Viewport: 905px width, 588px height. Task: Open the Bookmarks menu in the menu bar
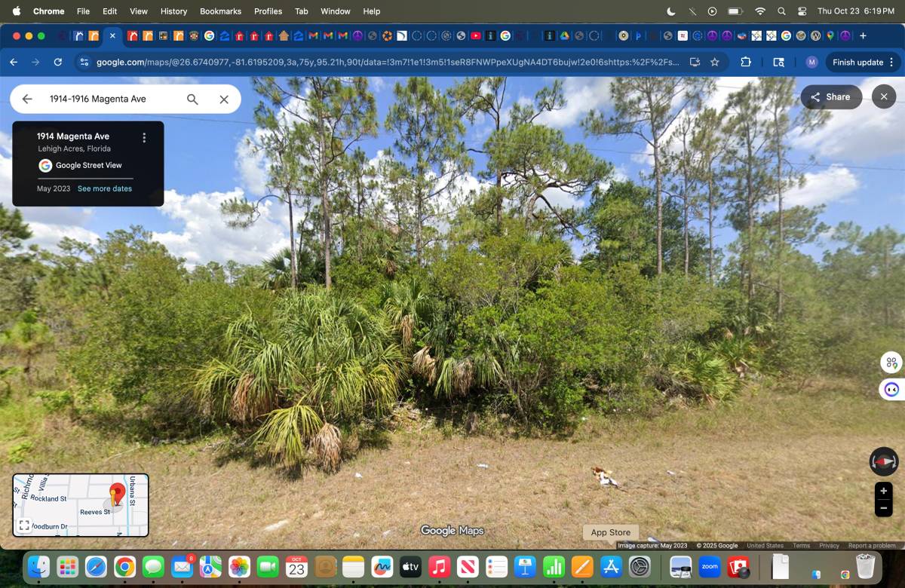click(220, 11)
